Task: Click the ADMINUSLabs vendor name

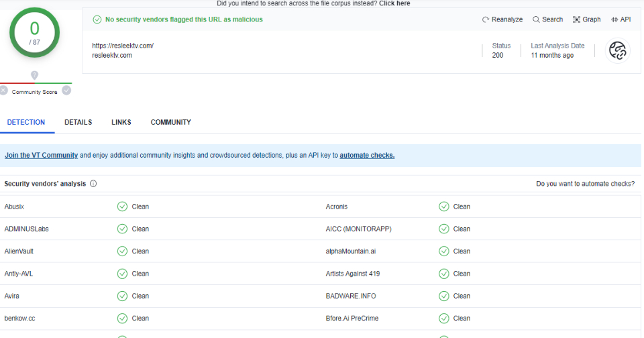Action: (26, 229)
